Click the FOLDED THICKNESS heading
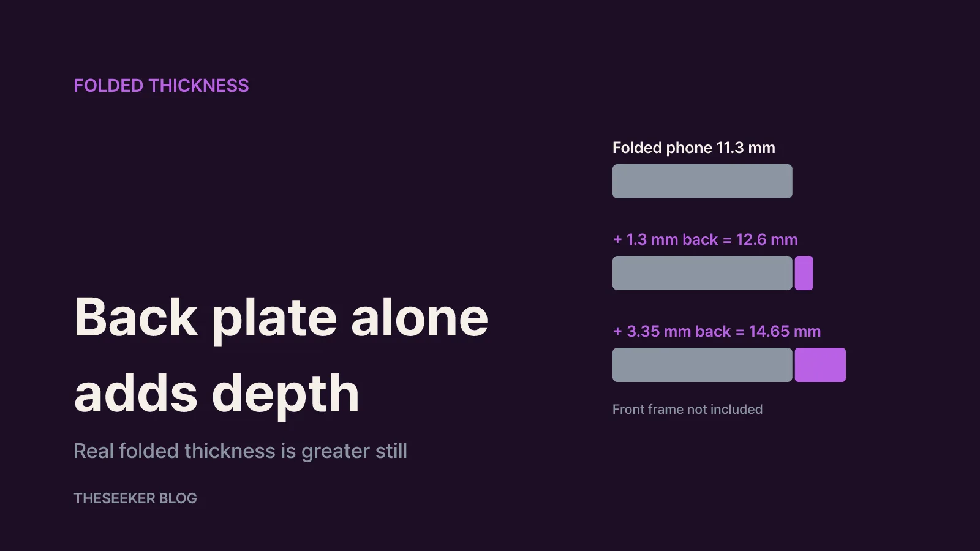The width and height of the screenshot is (980, 551). (161, 86)
